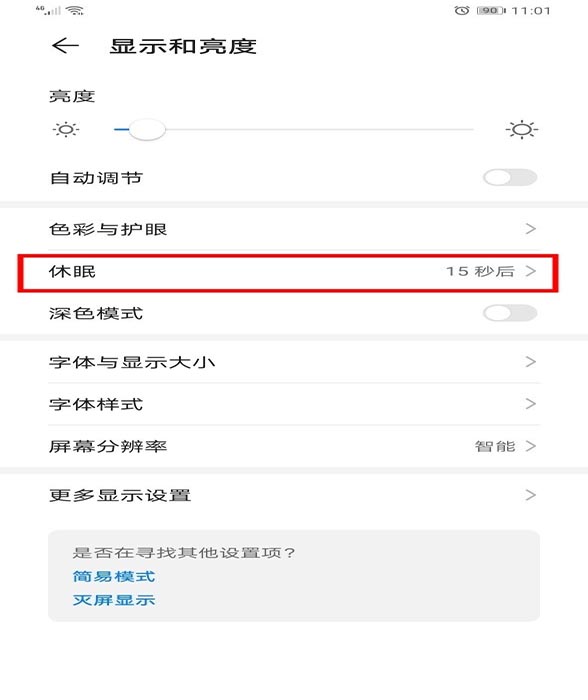Expand the 休眠 sleep chevron arrow
Image resolution: width=588 pixels, height=700 pixels.
[x=530, y=271]
